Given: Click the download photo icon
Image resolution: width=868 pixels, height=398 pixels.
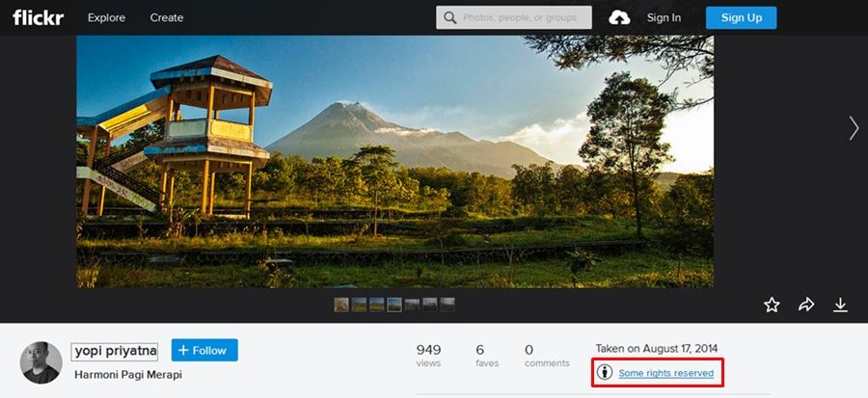Looking at the screenshot, I should point(840,305).
